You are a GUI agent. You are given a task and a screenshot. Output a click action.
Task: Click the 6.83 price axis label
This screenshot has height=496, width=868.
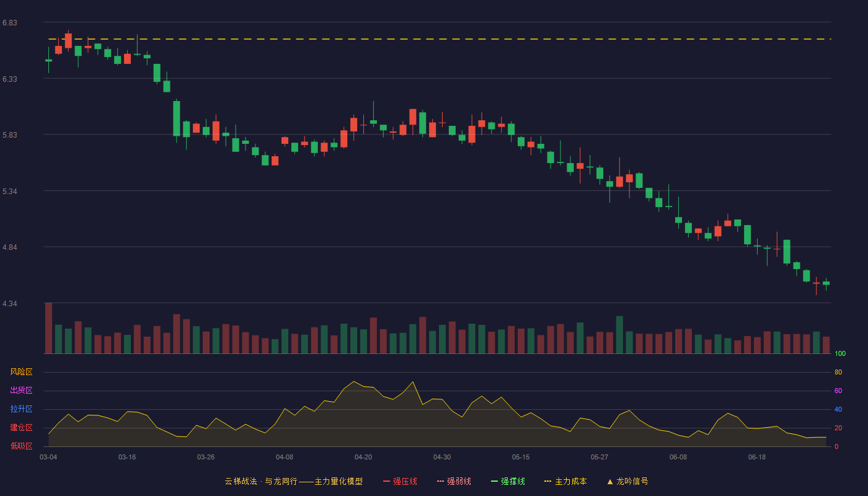click(x=10, y=23)
